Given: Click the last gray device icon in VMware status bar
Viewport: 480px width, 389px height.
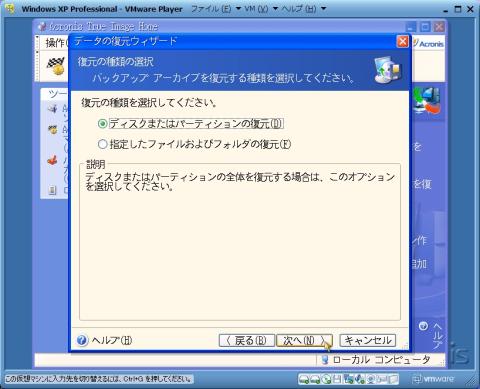Looking at the screenshot, I should coord(393,379).
